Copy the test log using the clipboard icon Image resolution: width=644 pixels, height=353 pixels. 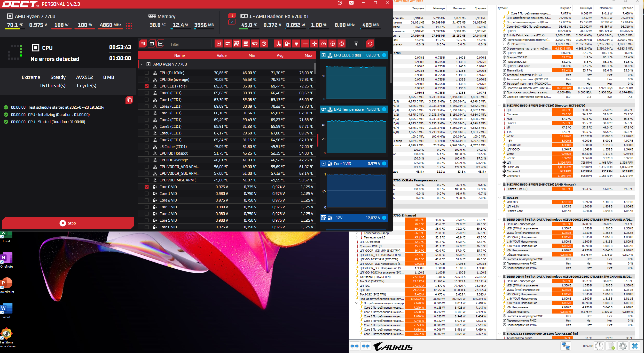click(129, 100)
